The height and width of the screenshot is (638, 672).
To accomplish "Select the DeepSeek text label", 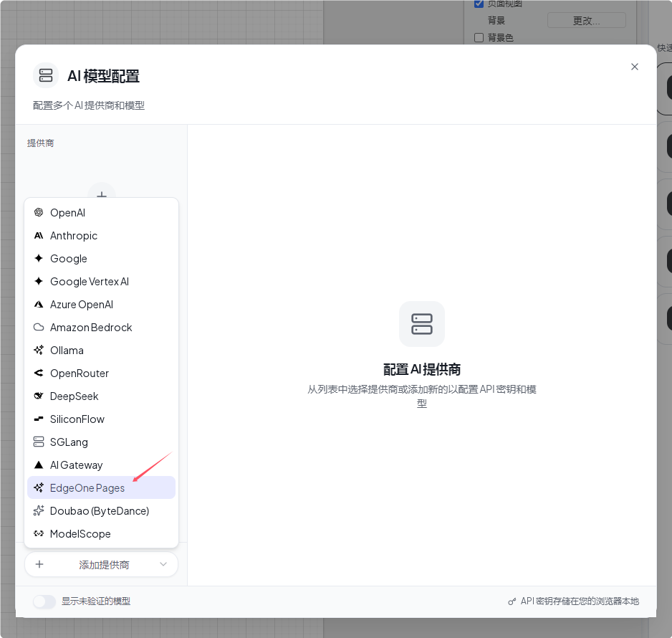I will coord(74,396).
